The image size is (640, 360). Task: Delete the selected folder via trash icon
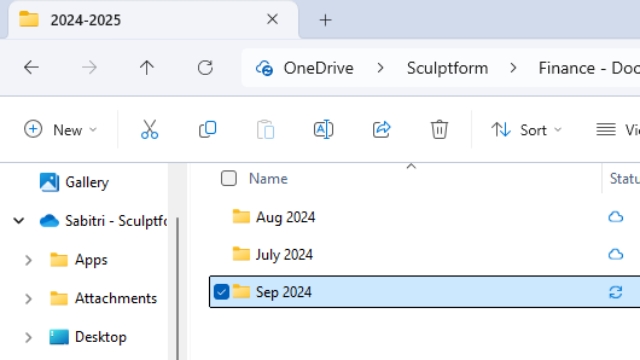[439, 129]
